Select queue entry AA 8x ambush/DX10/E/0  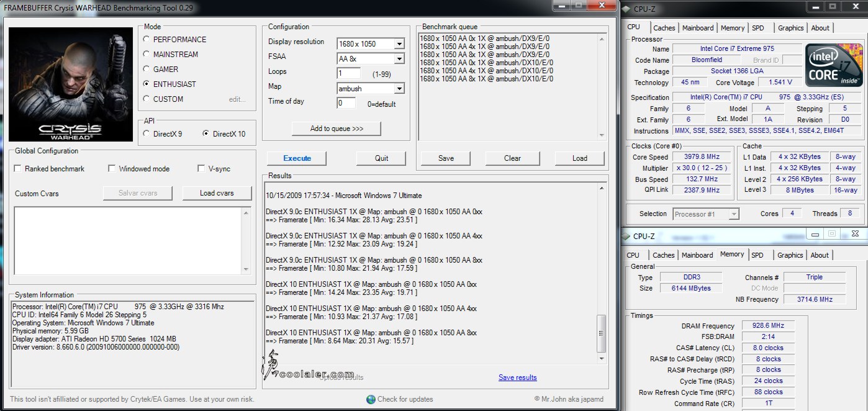487,79
